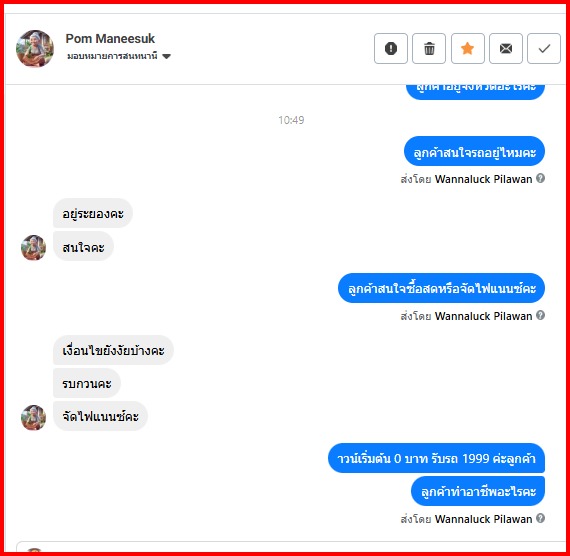Click customer avatar beside จัดไฟแนนซ์คะ message
This screenshot has width=570, height=556.
pyautogui.click(x=33, y=418)
